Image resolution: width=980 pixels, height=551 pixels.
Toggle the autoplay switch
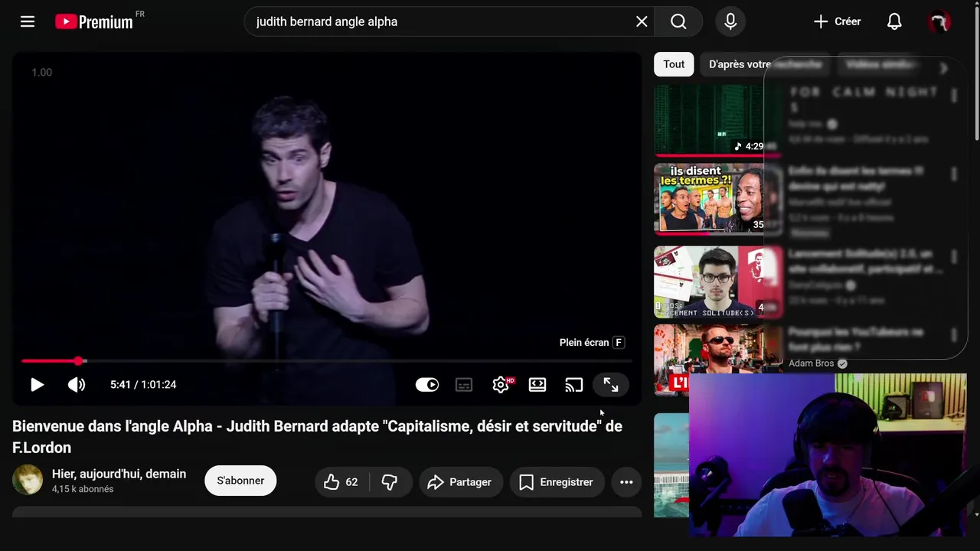tap(427, 384)
